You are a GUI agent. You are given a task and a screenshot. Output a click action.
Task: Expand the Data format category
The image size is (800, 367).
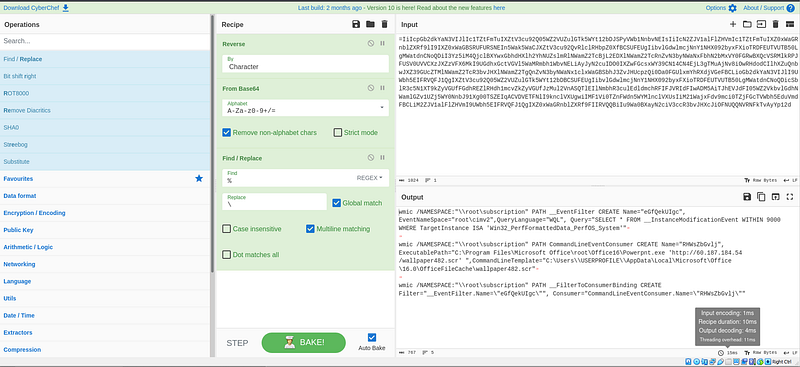click(x=105, y=195)
